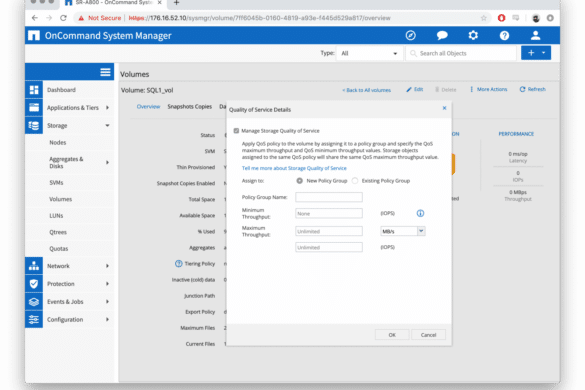
Task: Toggle Manage Storage Quality of Service checkbox
Action: tap(236, 131)
